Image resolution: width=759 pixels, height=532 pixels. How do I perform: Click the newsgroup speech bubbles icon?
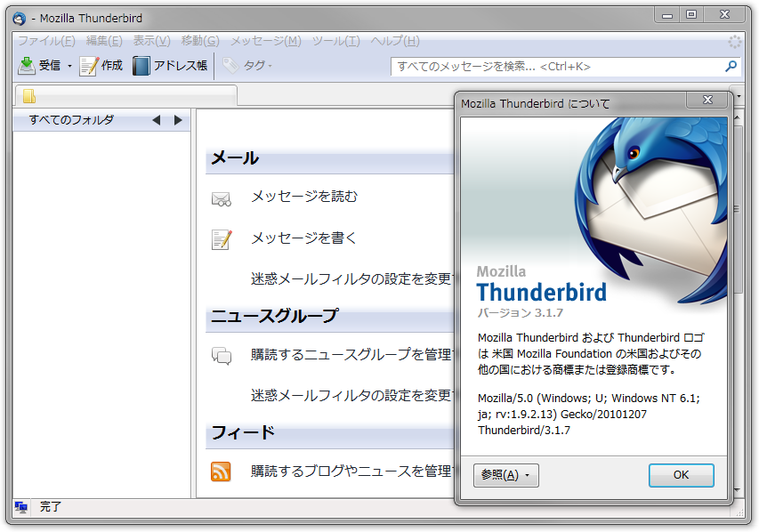tap(222, 356)
